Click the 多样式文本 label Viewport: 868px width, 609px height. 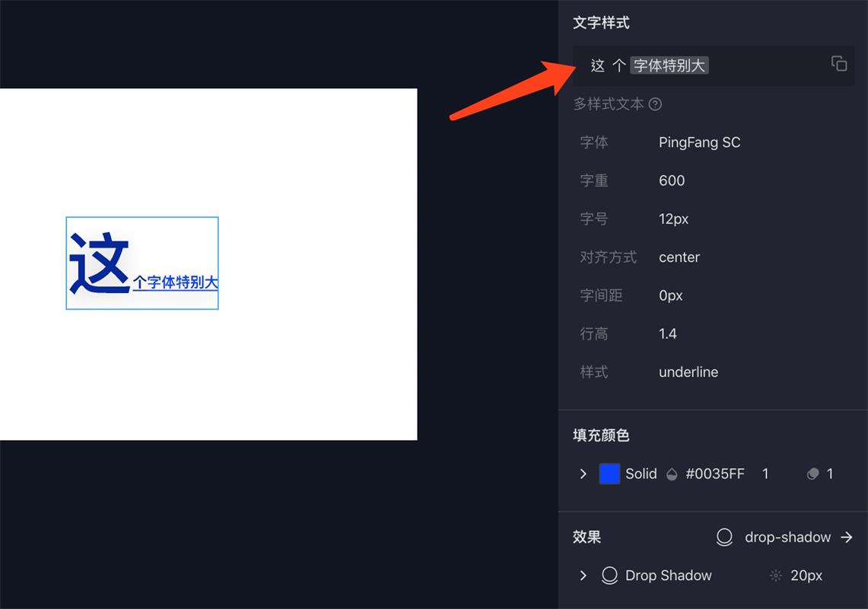[x=609, y=104]
